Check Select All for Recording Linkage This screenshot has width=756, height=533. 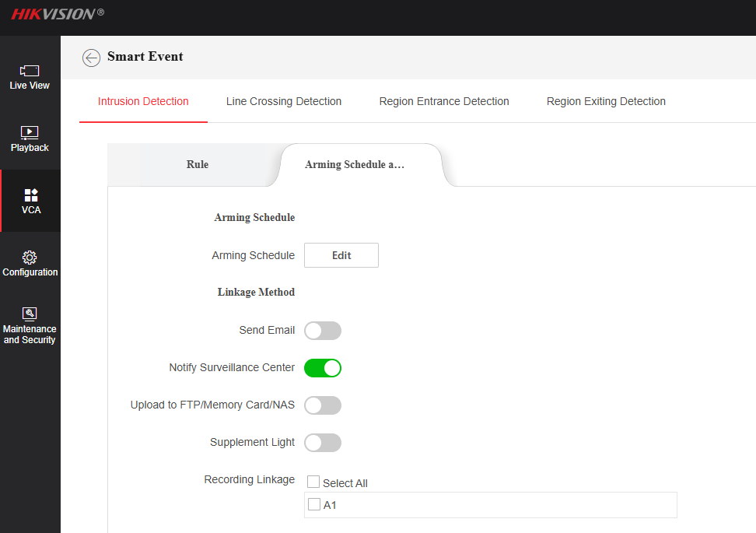coord(313,482)
